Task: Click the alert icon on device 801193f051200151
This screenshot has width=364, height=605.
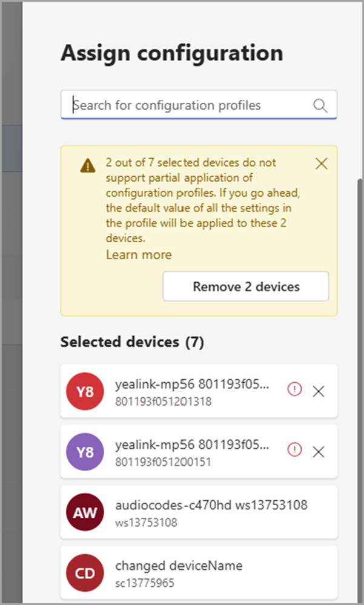Action: point(294,449)
